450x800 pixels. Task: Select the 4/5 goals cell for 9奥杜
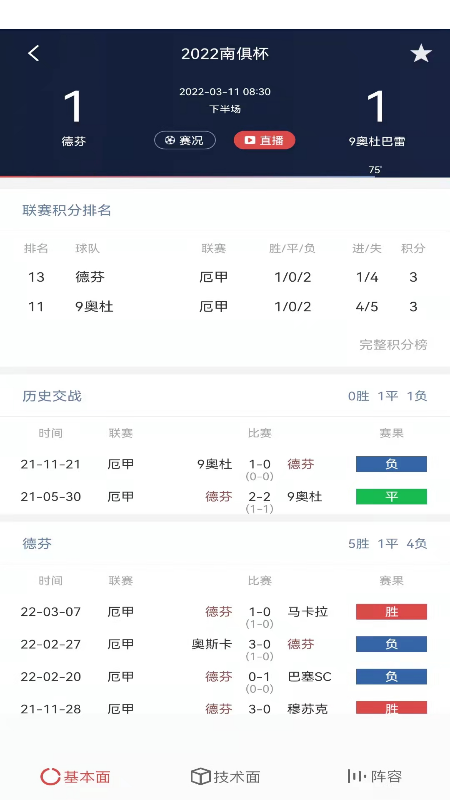click(367, 306)
